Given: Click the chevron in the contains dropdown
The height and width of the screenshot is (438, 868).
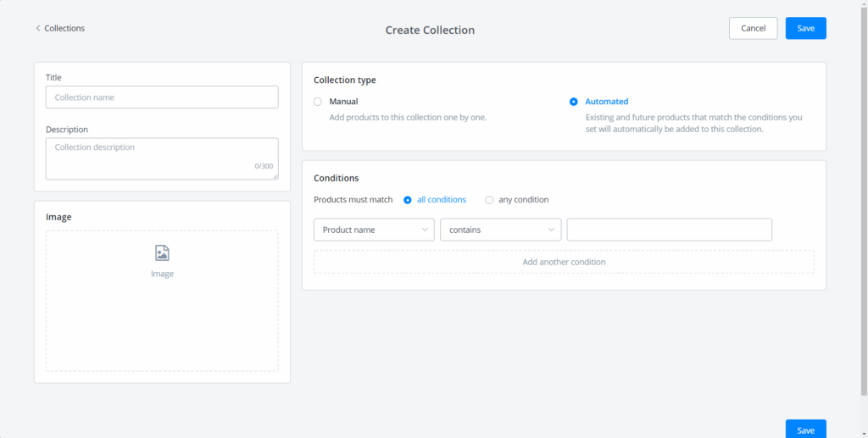Looking at the screenshot, I should point(551,230).
